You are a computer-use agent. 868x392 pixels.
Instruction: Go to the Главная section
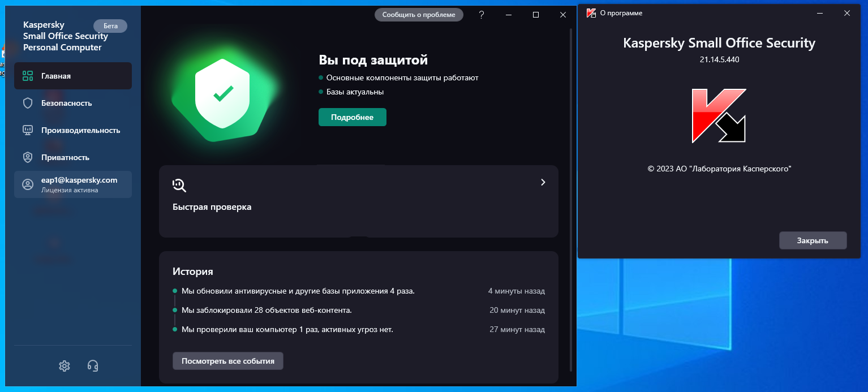click(x=73, y=76)
